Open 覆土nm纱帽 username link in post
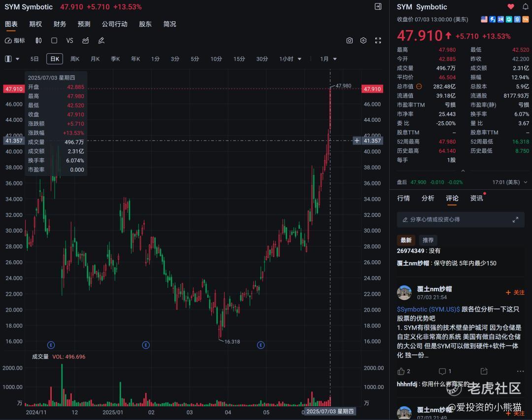Image resolution: width=532 pixels, height=420 pixels. [434, 289]
